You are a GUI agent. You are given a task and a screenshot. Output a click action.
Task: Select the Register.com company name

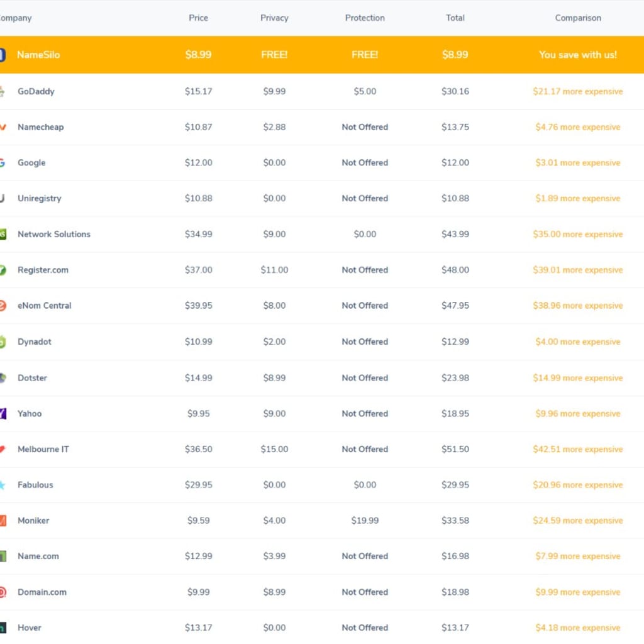(43, 270)
